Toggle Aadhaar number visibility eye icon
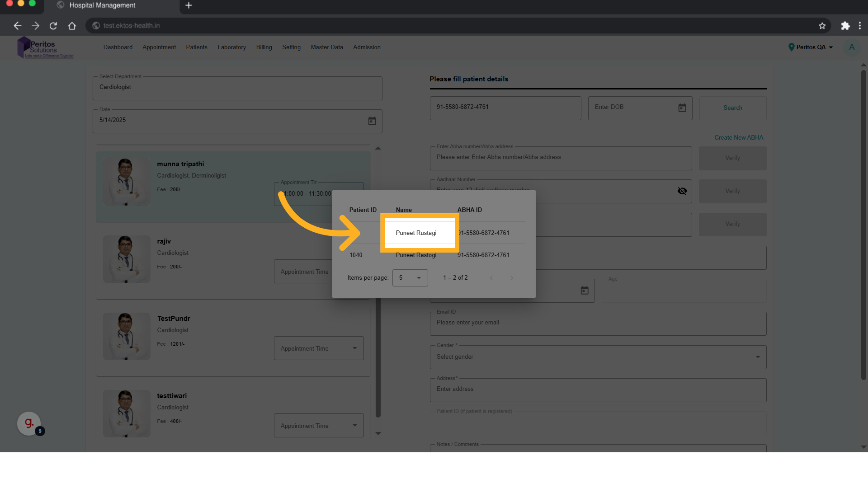This screenshot has width=868, height=488. click(x=682, y=191)
